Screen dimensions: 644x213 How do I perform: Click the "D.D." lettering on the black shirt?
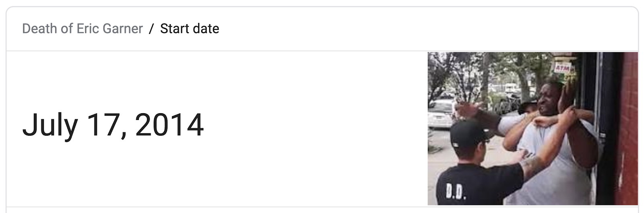[456, 192]
